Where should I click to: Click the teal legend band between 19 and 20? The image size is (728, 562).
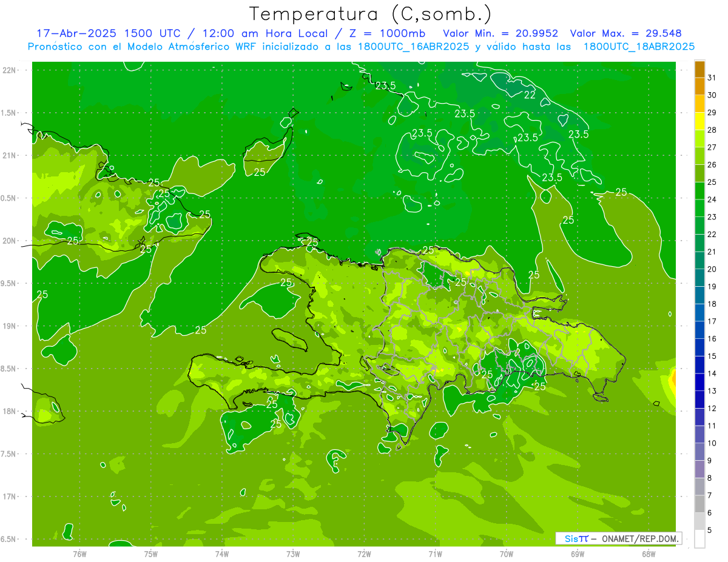pyautogui.click(x=699, y=278)
